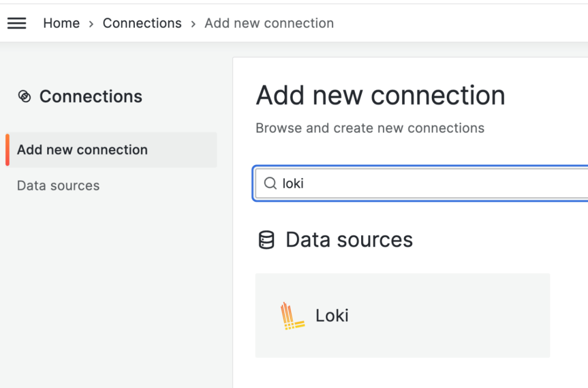Navigate to the Connections breadcrumb
Image resolution: width=588 pixels, height=388 pixels.
click(x=142, y=23)
